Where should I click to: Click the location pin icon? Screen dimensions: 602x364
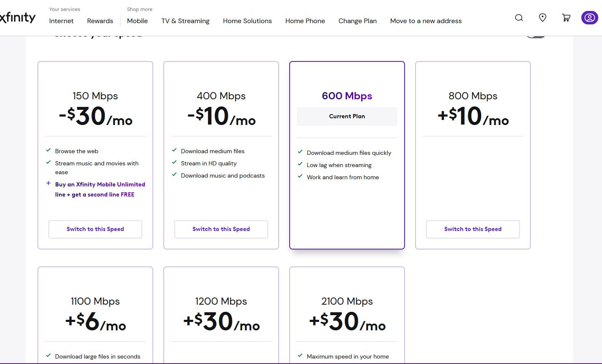pos(543,18)
